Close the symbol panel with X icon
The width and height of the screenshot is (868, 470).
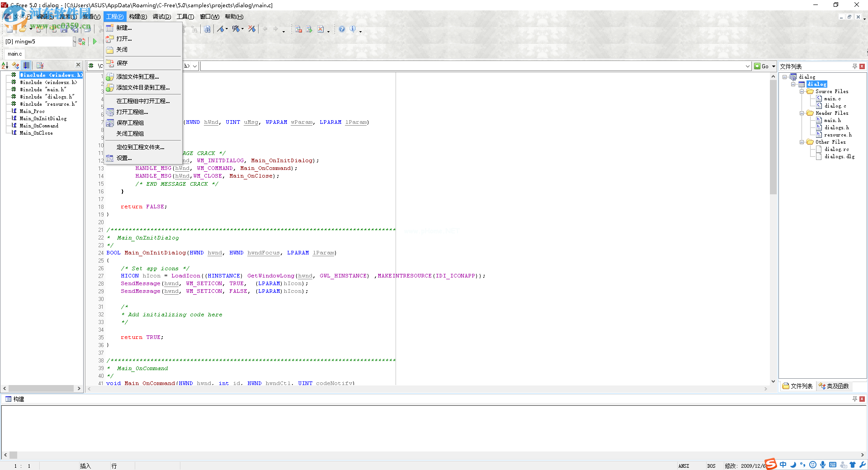point(78,65)
